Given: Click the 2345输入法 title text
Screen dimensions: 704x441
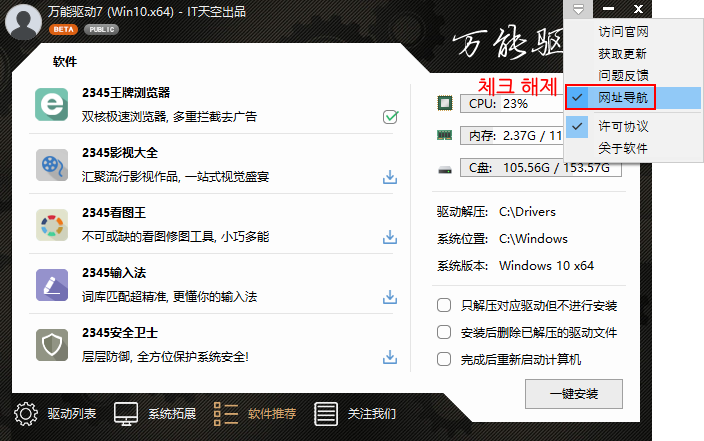Looking at the screenshot, I should 114,273.
